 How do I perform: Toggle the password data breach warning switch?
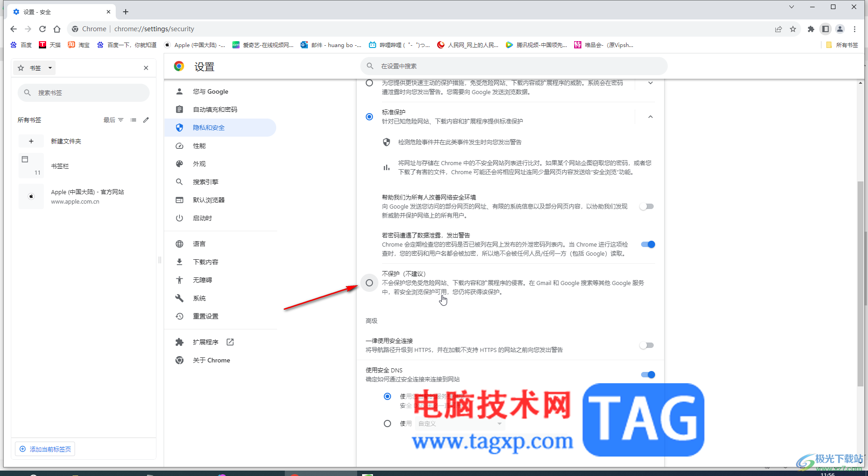click(648, 244)
